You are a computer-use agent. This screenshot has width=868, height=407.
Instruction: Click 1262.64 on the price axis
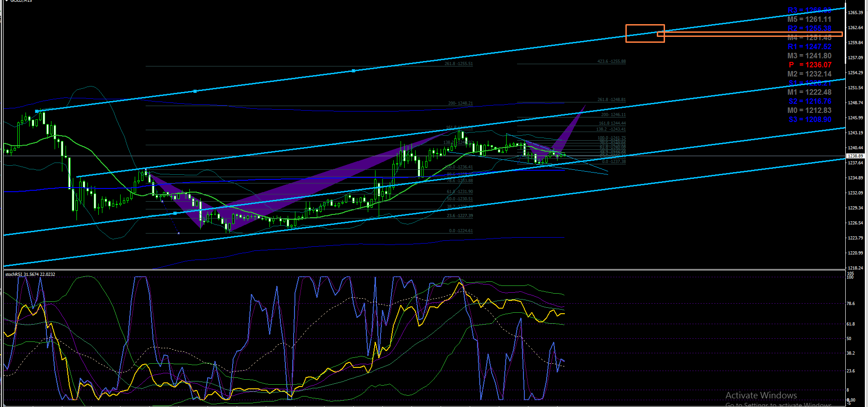click(856, 28)
